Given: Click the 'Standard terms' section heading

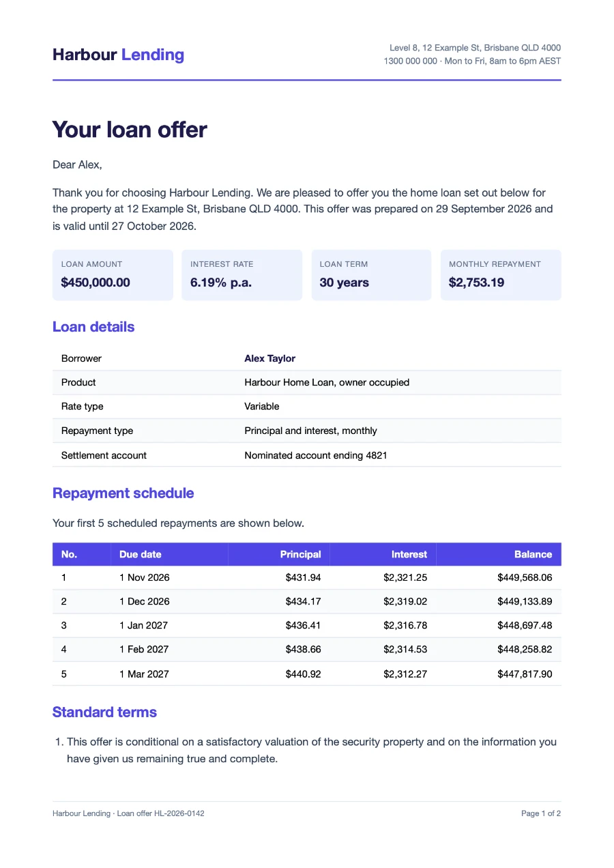Looking at the screenshot, I should click(x=104, y=712).
